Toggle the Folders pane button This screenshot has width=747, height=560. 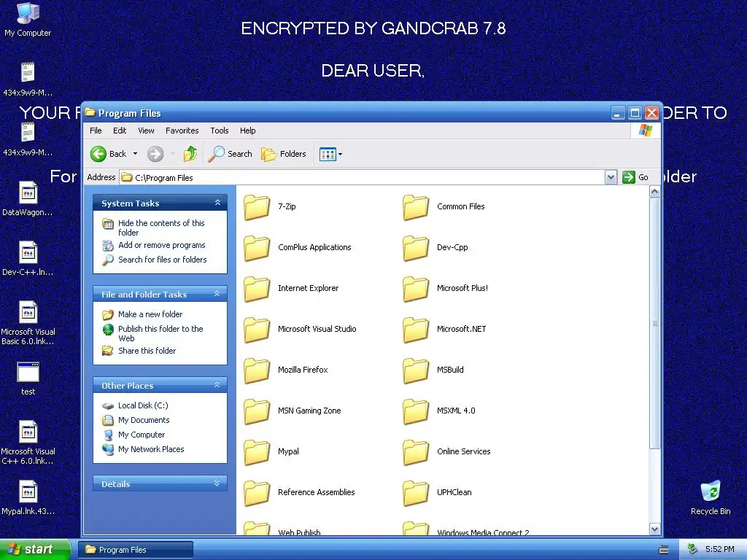[x=284, y=154]
